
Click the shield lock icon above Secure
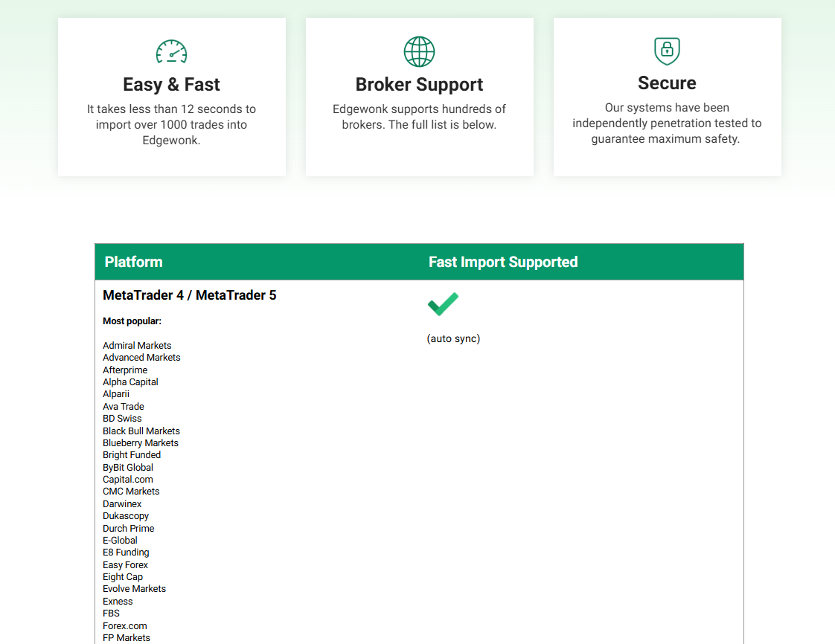click(x=667, y=51)
